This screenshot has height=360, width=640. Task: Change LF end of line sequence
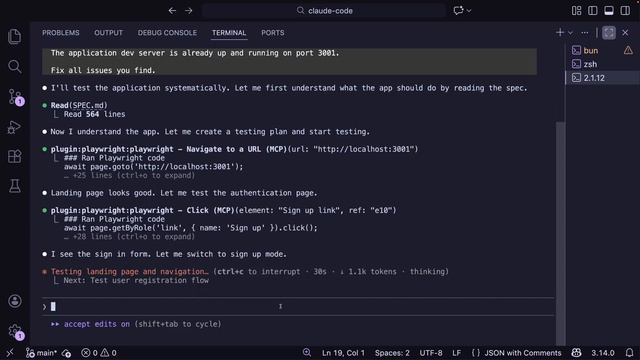click(456, 353)
